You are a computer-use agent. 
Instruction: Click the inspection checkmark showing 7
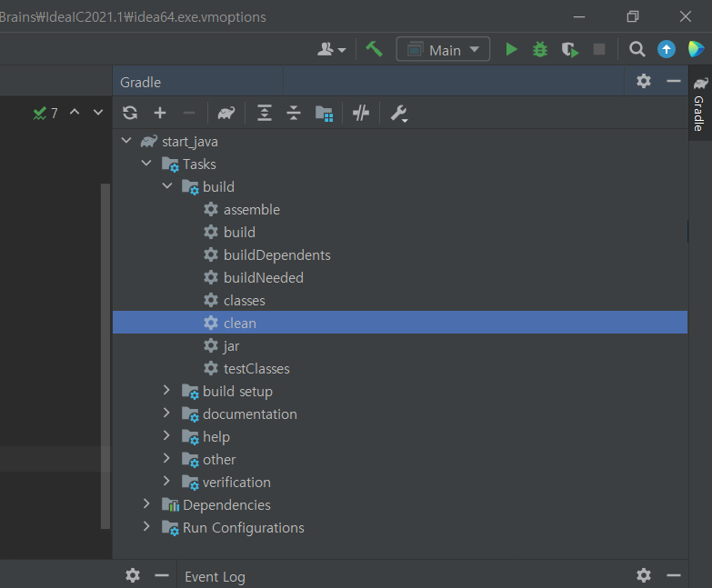(45, 113)
